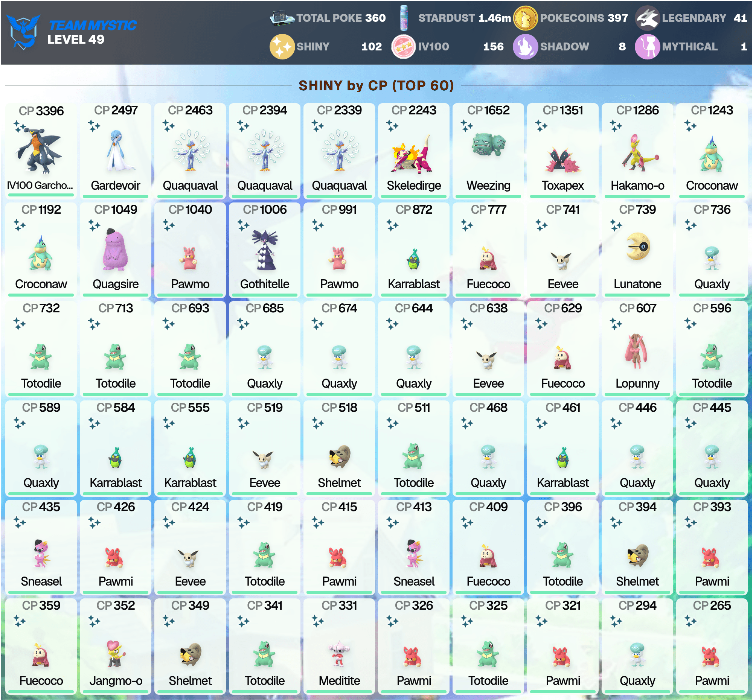Select the Shelmet sprite at CP 518
Image resolution: width=753 pixels, height=700 pixels.
339,456
